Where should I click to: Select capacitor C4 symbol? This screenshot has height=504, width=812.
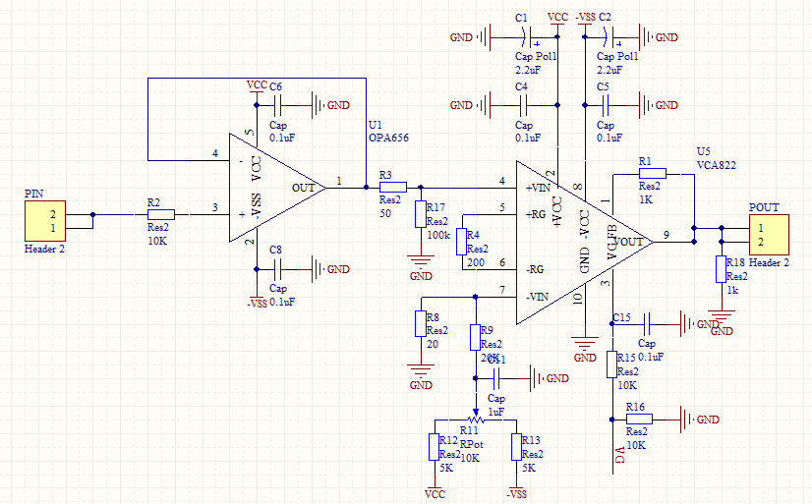(523, 105)
